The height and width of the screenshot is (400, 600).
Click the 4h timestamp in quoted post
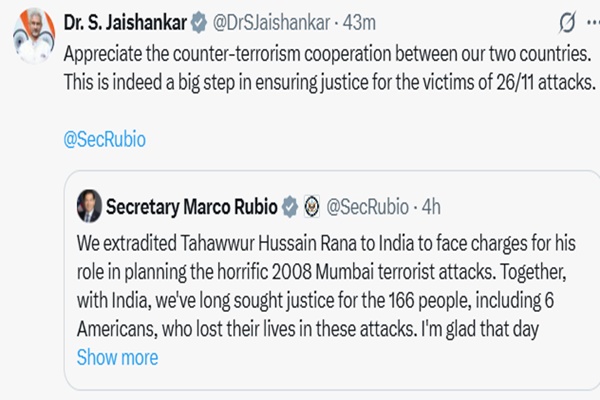[432, 208]
